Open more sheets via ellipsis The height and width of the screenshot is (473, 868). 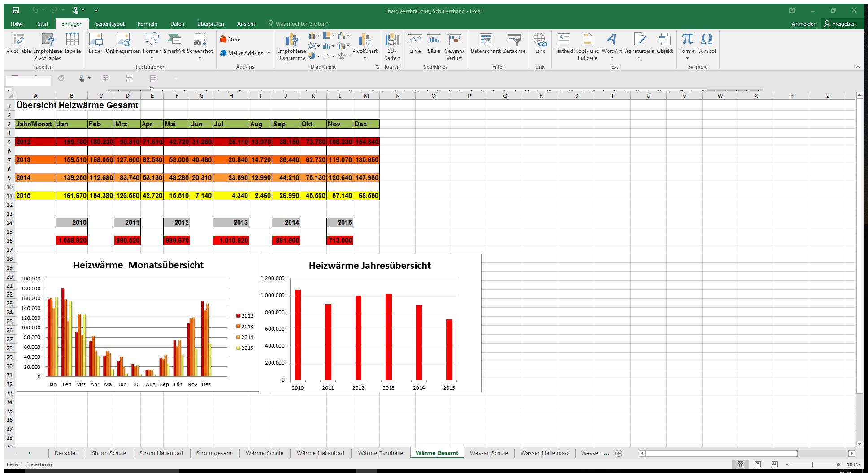click(607, 453)
